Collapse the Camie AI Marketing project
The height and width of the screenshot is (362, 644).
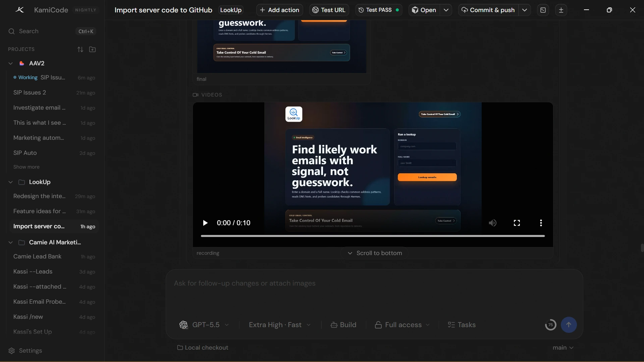pyautogui.click(x=10, y=242)
